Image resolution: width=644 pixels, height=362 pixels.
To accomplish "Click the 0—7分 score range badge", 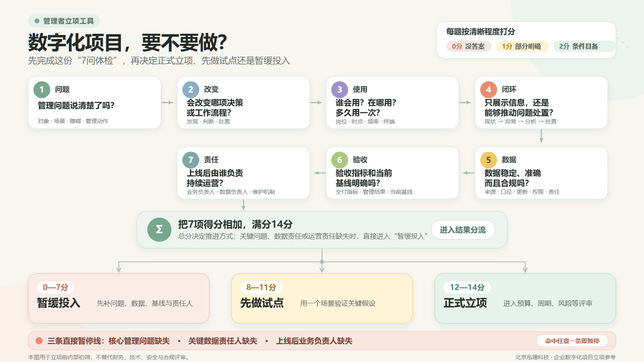I will (56, 287).
